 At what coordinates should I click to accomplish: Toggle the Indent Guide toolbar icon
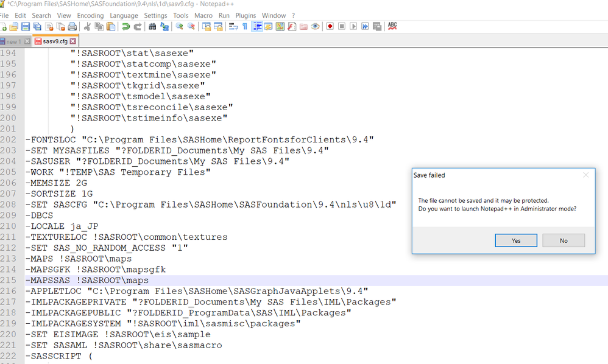click(x=256, y=26)
